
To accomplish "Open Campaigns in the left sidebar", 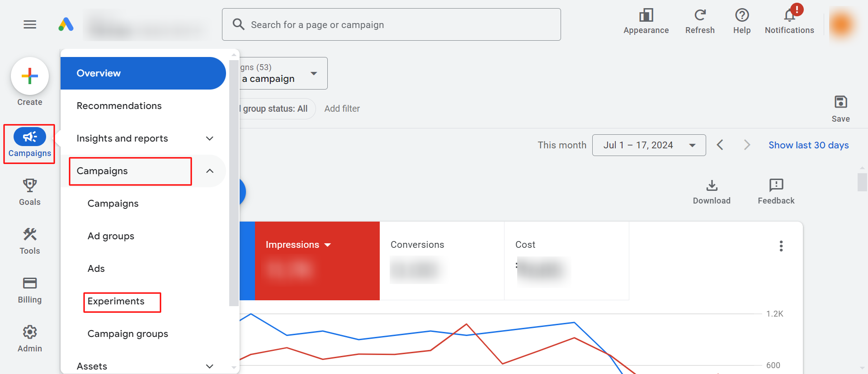I will pyautogui.click(x=29, y=143).
